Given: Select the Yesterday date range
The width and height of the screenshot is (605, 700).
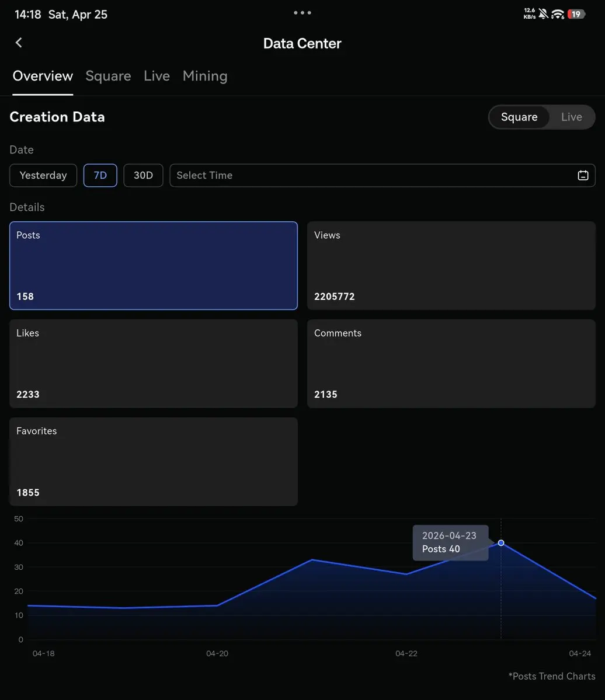Looking at the screenshot, I should (43, 175).
